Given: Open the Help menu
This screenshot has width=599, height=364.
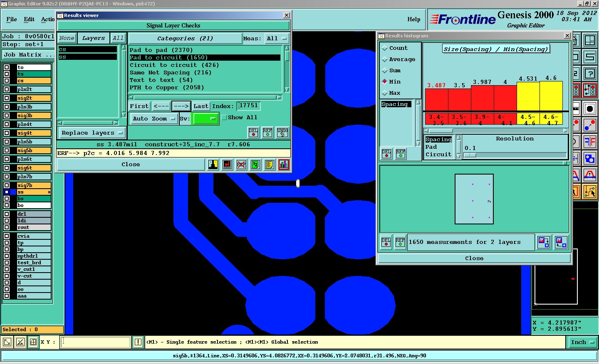Looking at the screenshot, I should (413, 19).
